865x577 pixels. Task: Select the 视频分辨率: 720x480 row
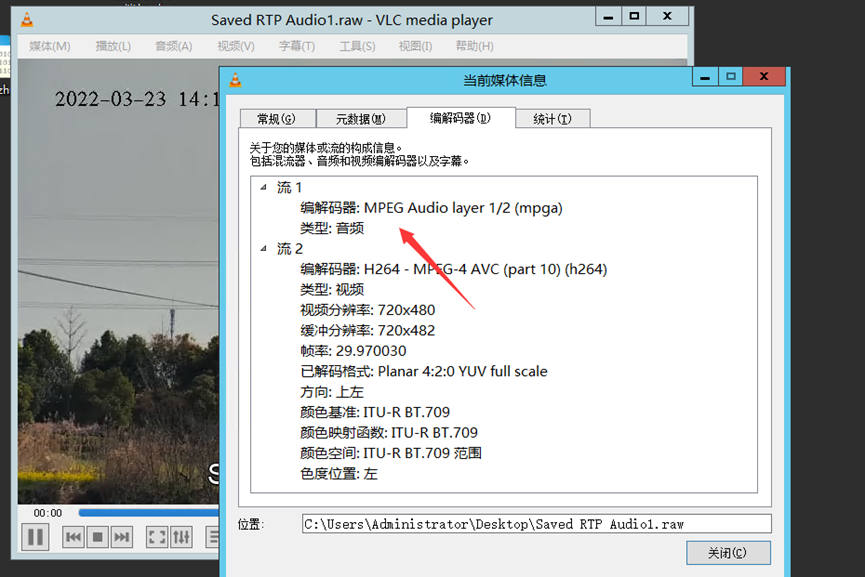click(x=367, y=310)
